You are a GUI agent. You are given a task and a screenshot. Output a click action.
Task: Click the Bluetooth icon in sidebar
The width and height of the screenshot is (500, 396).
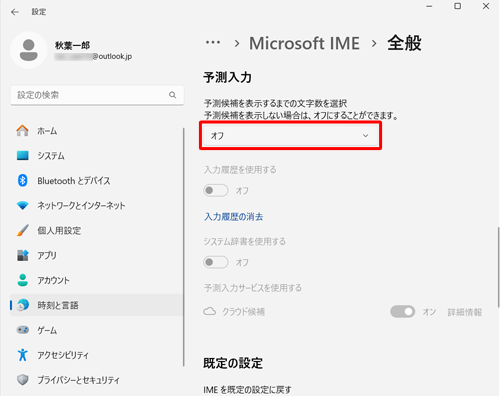point(23,181)
